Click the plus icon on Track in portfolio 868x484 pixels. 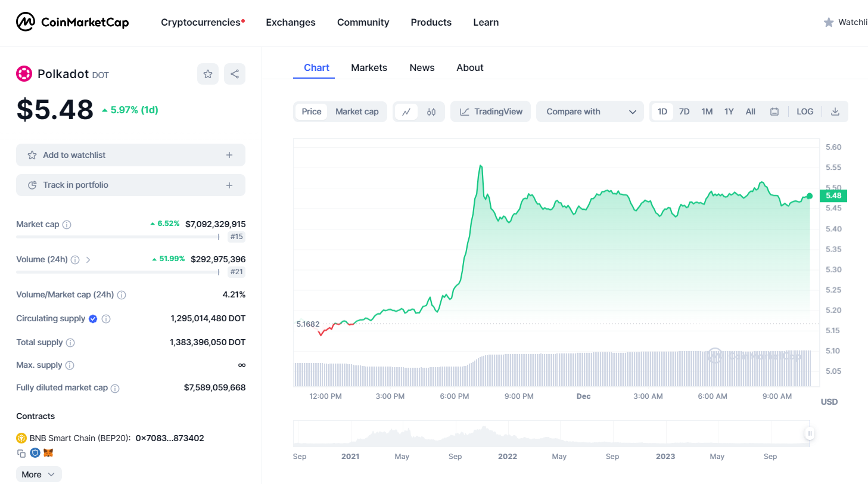tap(229, 185)
